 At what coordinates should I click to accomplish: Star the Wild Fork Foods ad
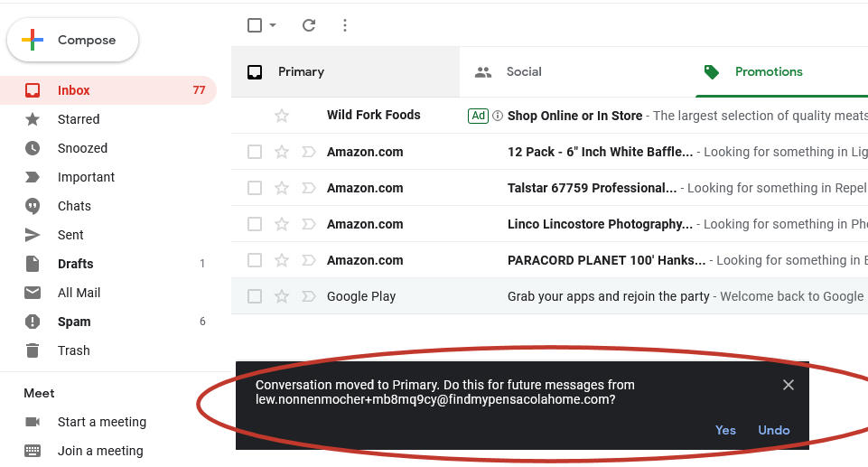tap(282, 115)
